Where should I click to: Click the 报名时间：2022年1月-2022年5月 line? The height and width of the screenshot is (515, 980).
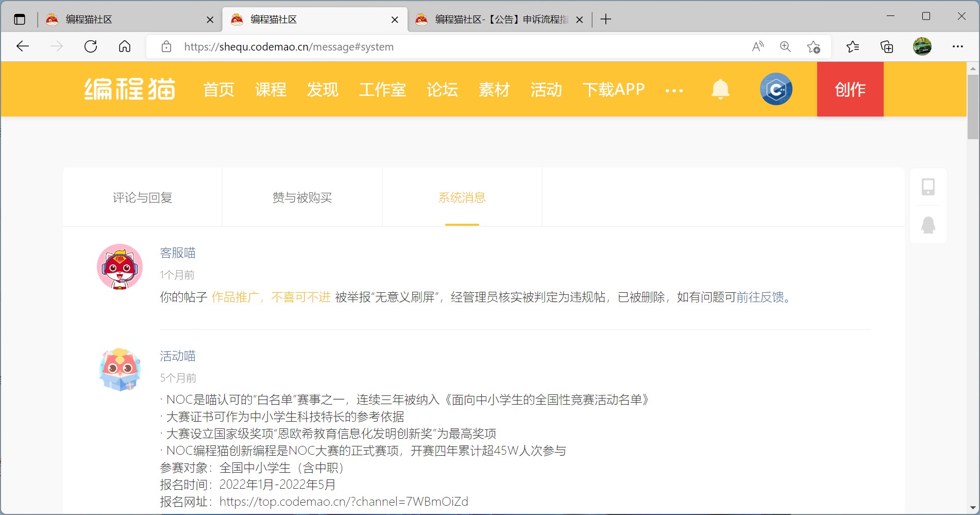248,485
